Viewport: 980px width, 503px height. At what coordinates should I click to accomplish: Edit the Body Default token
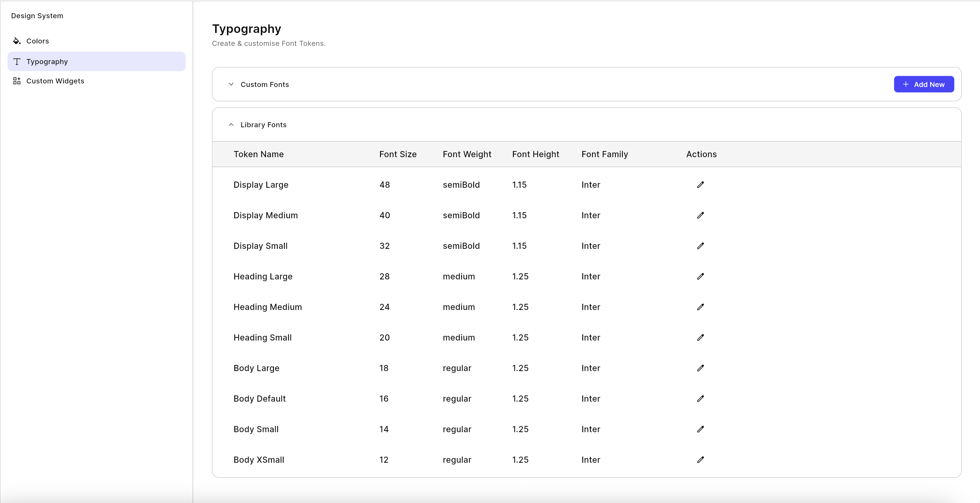pyautogui.click(x=700, y=398)
